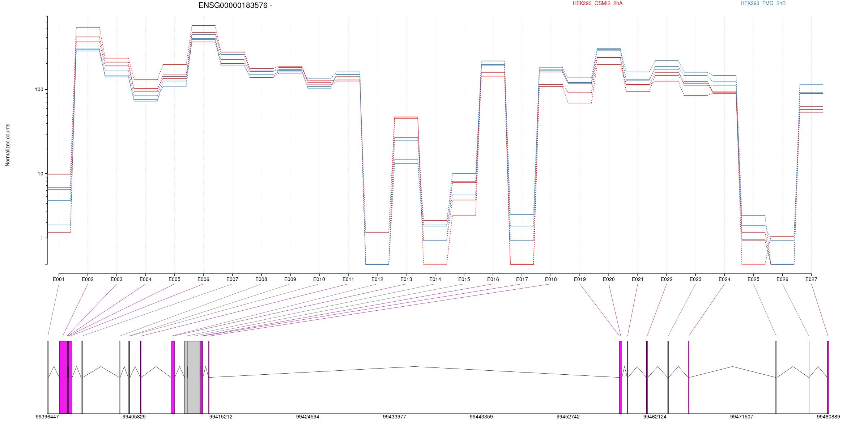Click y-axis tick value 100
Viewport: 868px width, 434px height.
point(39,90)
